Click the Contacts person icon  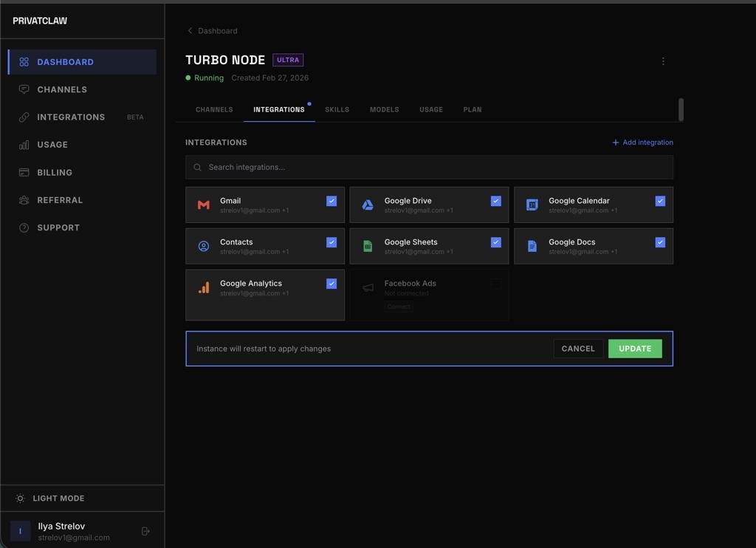point(204,246)
